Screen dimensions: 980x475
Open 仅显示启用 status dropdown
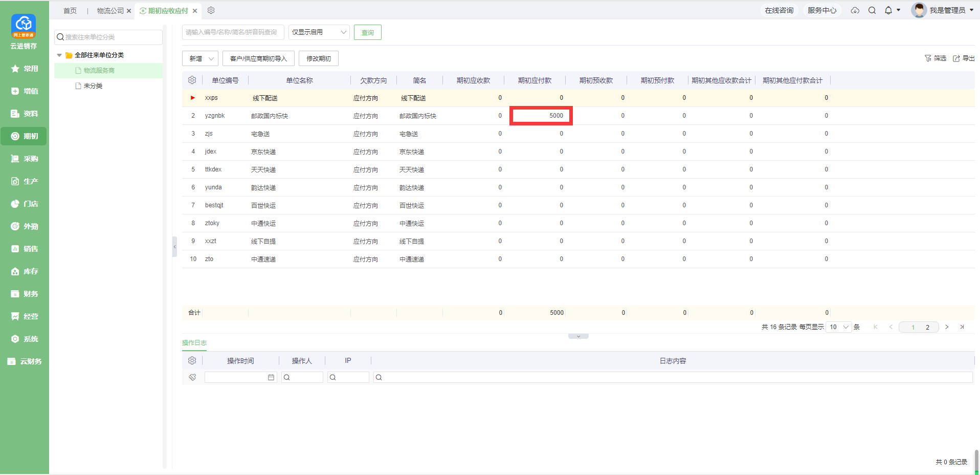pyautogui.click(x=319, y=32)
